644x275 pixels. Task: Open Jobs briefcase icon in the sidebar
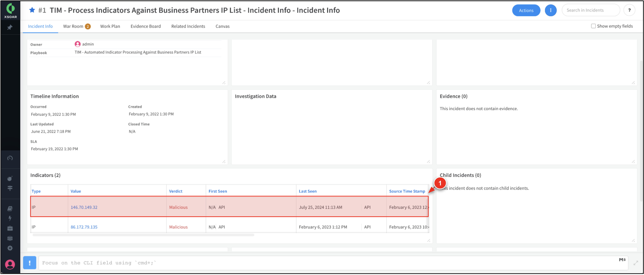click(10, 229)
